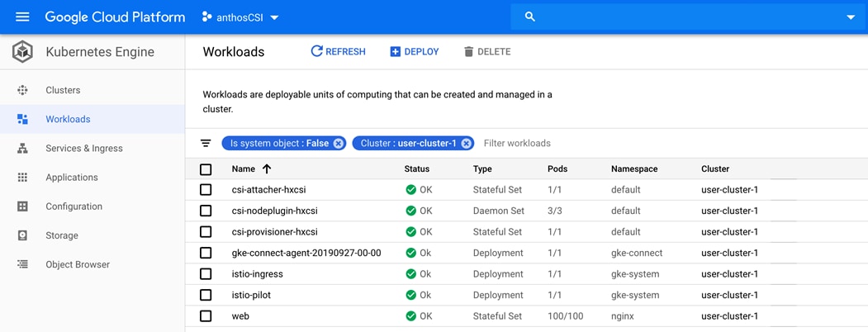Click the Type column header

coord(482,168)
